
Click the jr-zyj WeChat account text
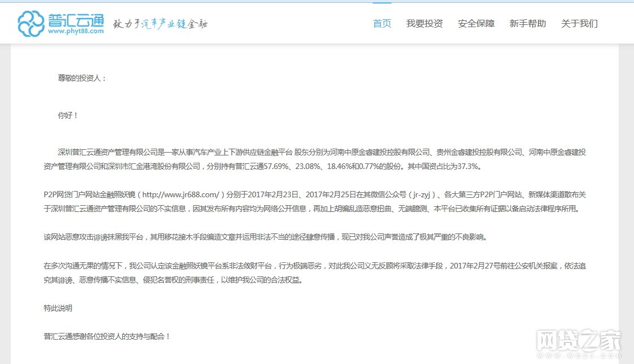pyautogui.click(x=421, y=195)
